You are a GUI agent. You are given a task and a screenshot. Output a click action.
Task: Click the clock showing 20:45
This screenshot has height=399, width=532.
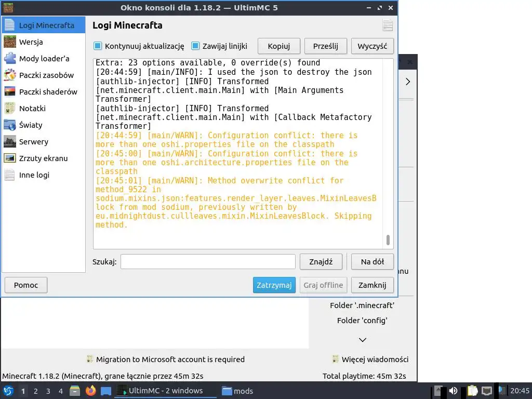(x=520, y=391)
